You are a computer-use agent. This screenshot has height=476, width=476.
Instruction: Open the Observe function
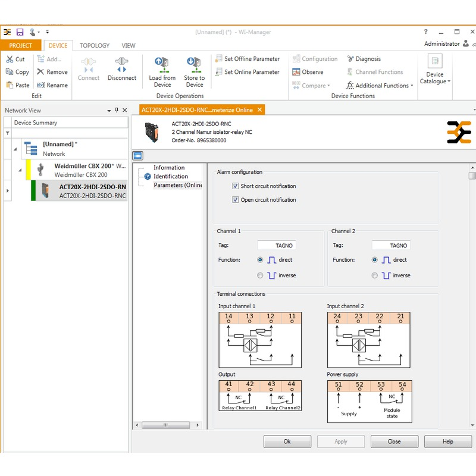(x=308, y=72)
